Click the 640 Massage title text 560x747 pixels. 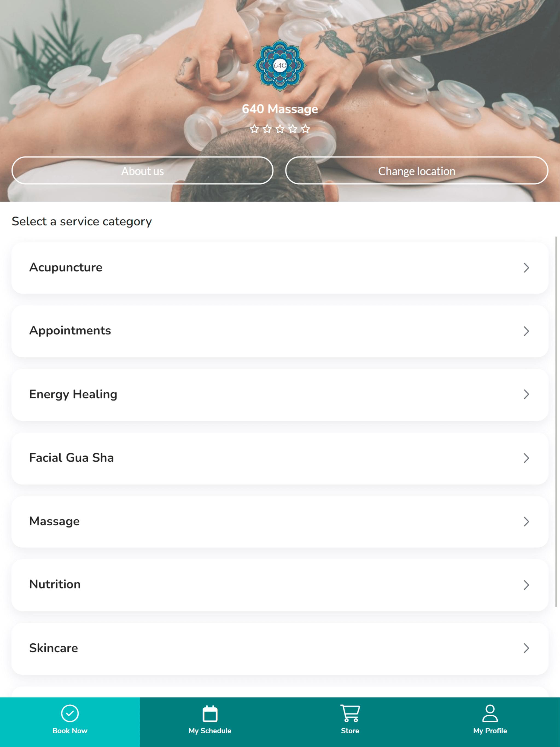pyautogui.click(x=280, y=109)
